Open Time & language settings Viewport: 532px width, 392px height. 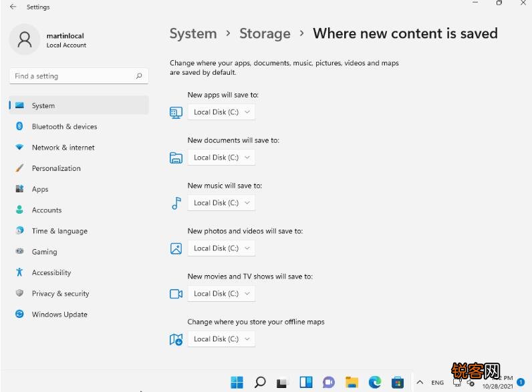(x=79, y=231)
